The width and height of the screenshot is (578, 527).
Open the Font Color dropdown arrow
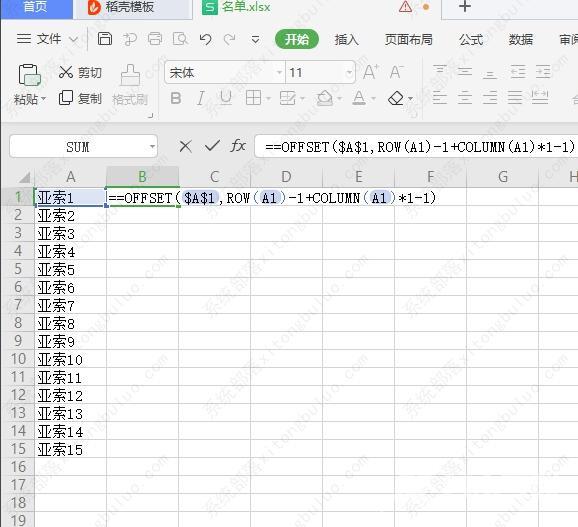(373, 98)
